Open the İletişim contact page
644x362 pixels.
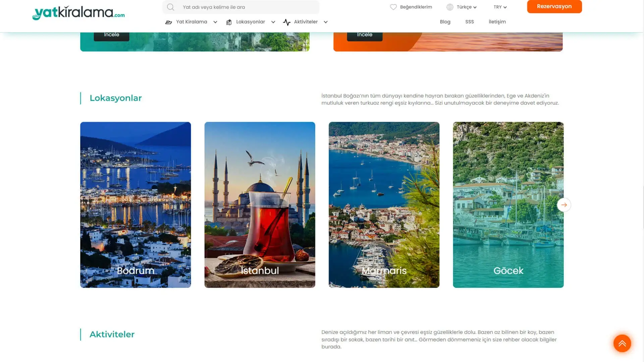(x=497, y=22)
